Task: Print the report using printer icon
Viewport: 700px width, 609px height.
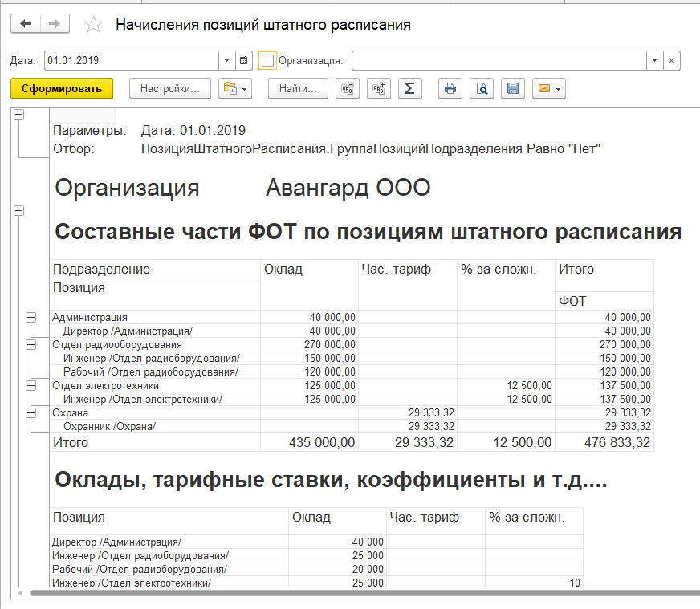Action: tap(450, 88)
